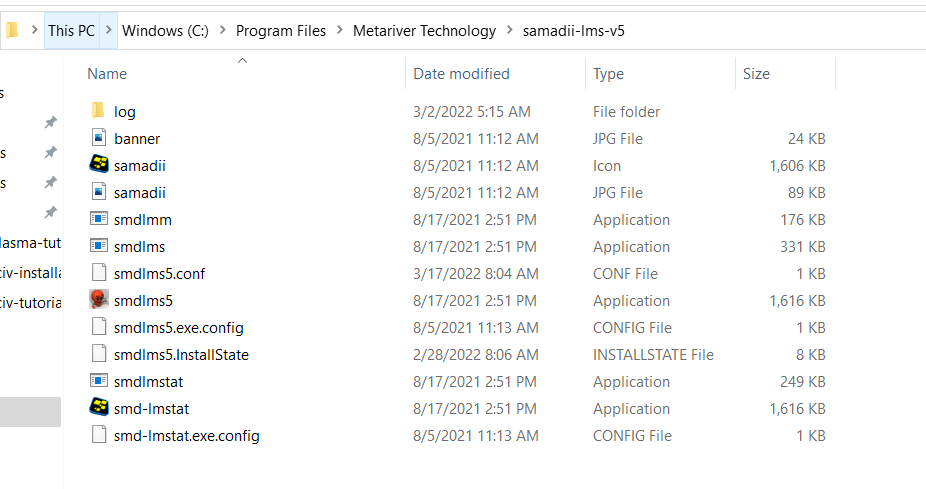The width and height of the screenshot is (926, 489).
Task: Click the Type column header
Action: 608,73
